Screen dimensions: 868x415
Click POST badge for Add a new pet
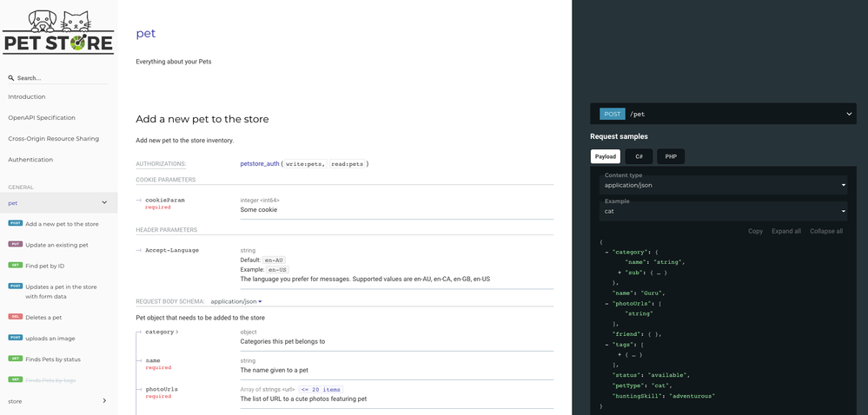click(16, 224)
